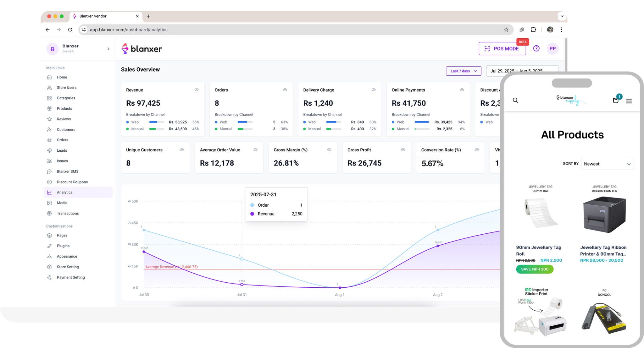Click the POS MODE button
The width and height of the screenshot is (644, 348).
(x=502, y=49)
